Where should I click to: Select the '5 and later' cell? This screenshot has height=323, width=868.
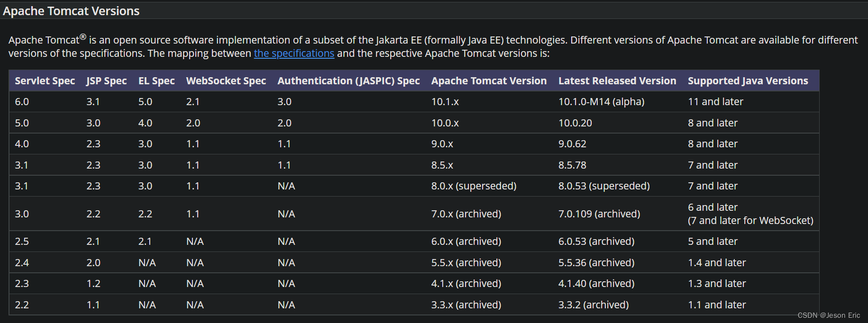pyautogui.click(x=713, y=242)
